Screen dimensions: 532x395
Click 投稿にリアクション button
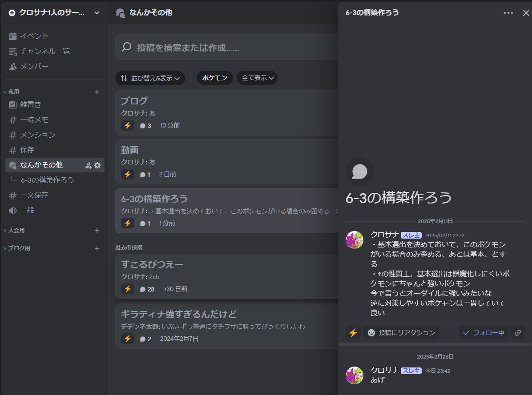coord(401,333)
